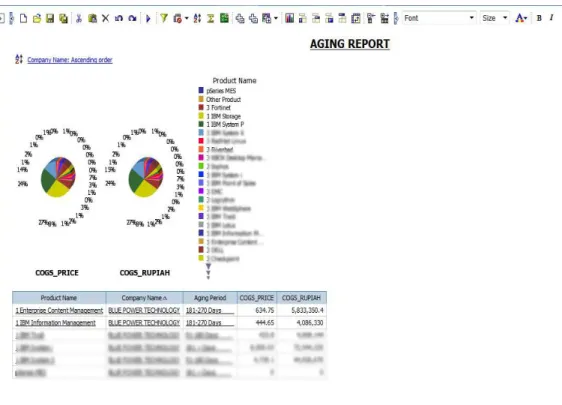Cut selection with the scissors icon
The image size is (562, 405).
(79, 18)
